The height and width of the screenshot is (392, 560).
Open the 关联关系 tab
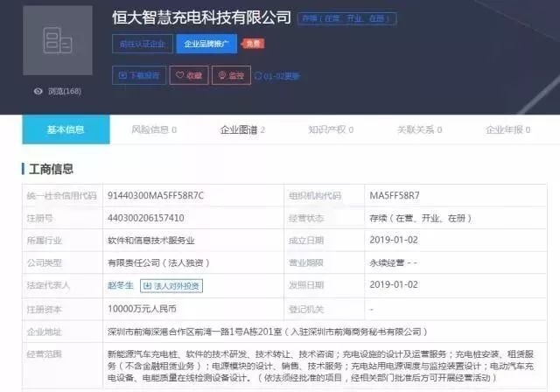point(419,129)
